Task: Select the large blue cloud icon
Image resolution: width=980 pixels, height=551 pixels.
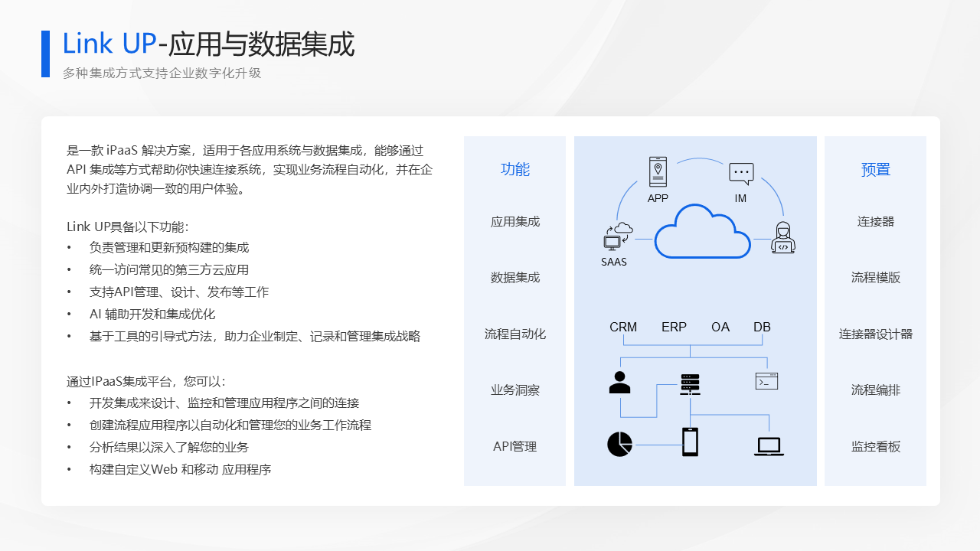Action: pyautogui.click(x=703, y=231)
